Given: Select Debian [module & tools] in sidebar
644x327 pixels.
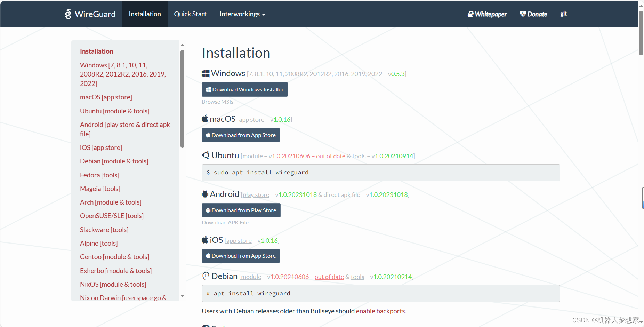Looking at the screenshot, I should coord(114,161).
